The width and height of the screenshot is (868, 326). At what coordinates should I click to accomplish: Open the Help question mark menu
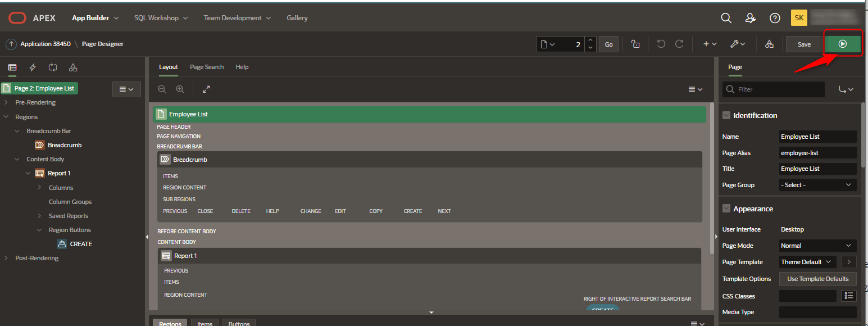tap(775, 18)
